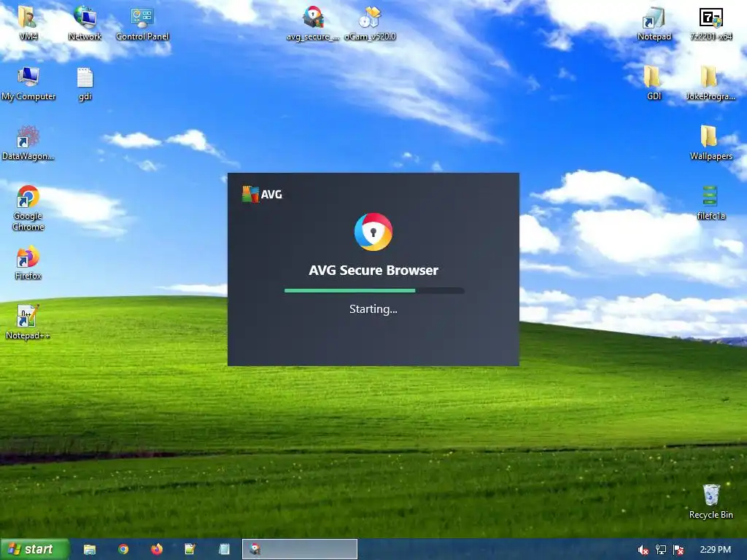This screenshot has height=560, width=747.
Task: Launch Chrome from the taskbar quick launch
Action: click(x=123, y=549)
